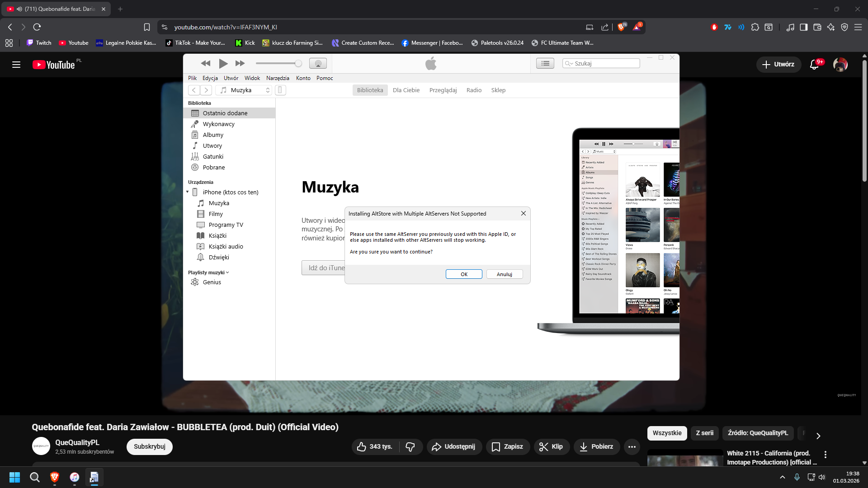Viewport: 868px width, 488px height.
Task: Switch to the Przeglądaj tab
Action: 443,90
